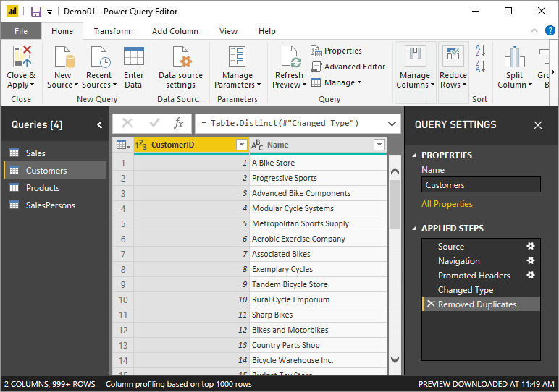Change Name column data type icon

tap(257, 145)
